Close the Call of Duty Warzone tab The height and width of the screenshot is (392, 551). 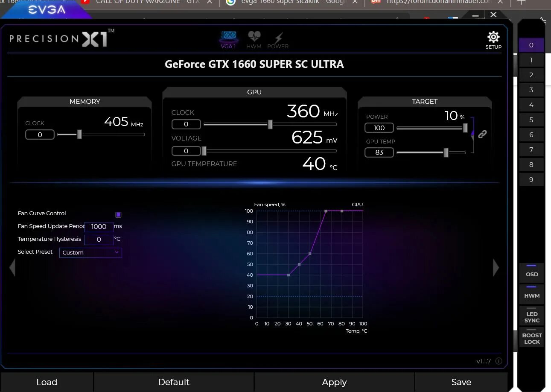[209, 2]
